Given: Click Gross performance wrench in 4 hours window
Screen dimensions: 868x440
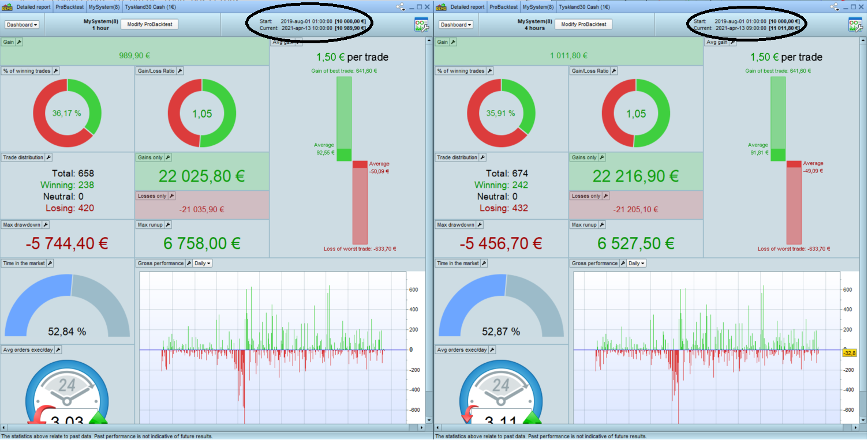Looking at the screenshot, I should point(622,263).
